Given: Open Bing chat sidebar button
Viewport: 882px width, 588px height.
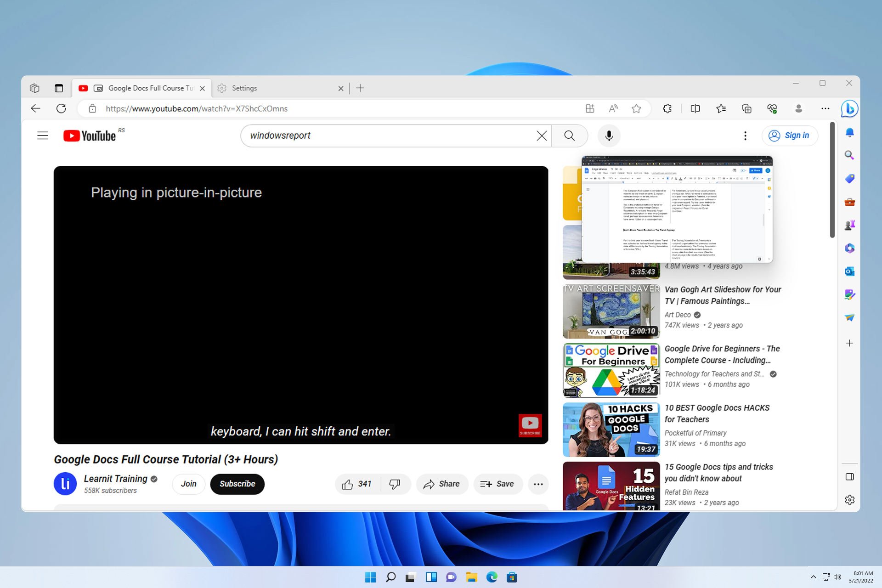Looking at the screenshot, I should (x=849, y=109).
